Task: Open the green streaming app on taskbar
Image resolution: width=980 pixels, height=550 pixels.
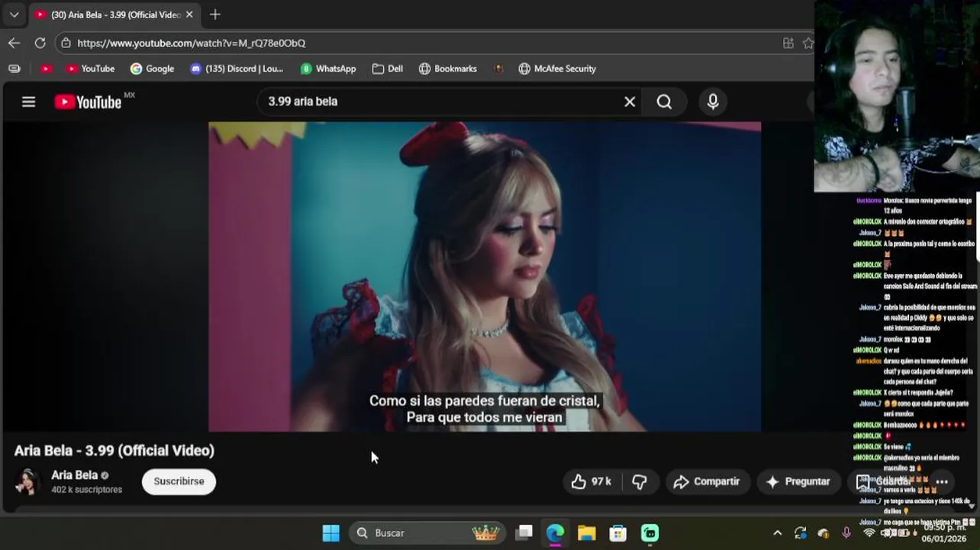Action: coord(650,533)
